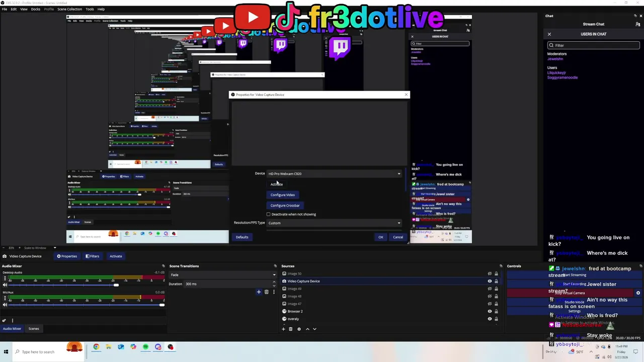
Task: Open the Docks menu
Action: 36,9
